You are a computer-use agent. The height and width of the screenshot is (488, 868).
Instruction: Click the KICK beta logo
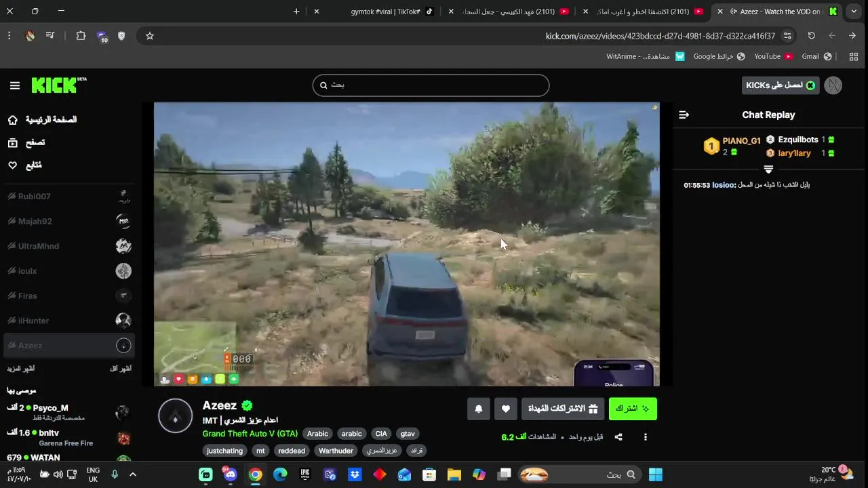[x=59, y=85]
